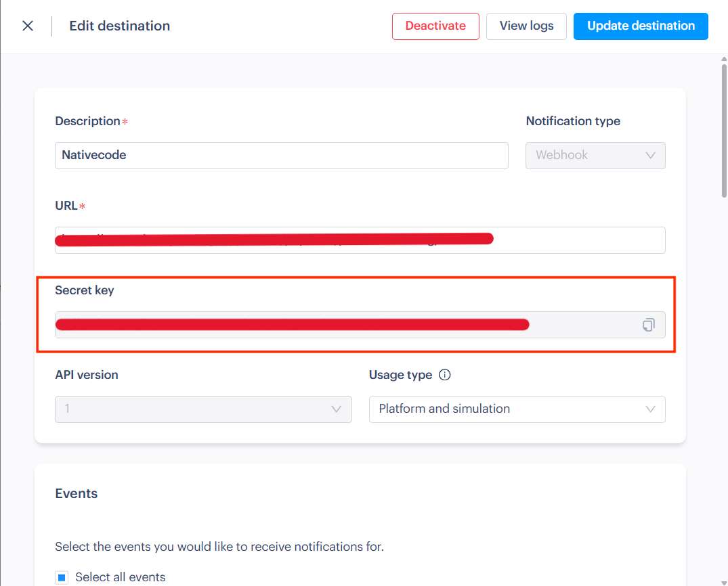Open the Notification type dropdown
728x586 pixels.
pos(595,155)
